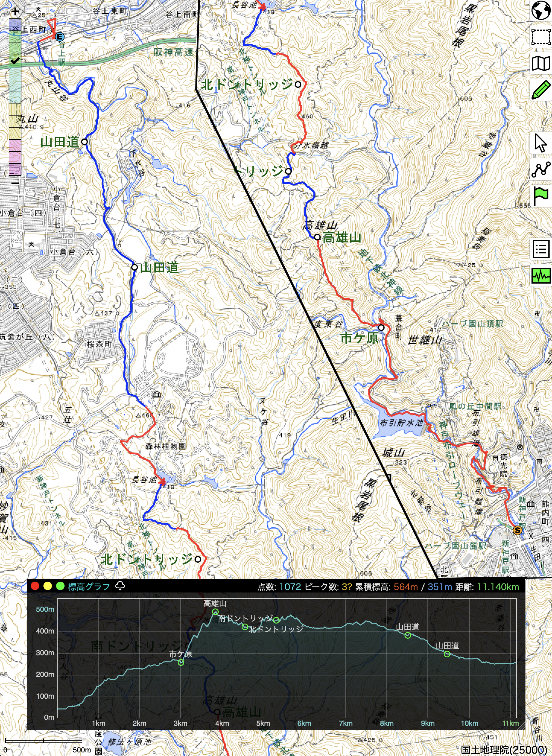Select the top purple-blue zoom level segment
The height and width of the screenshot is (756, 552).
coord(15,25)
